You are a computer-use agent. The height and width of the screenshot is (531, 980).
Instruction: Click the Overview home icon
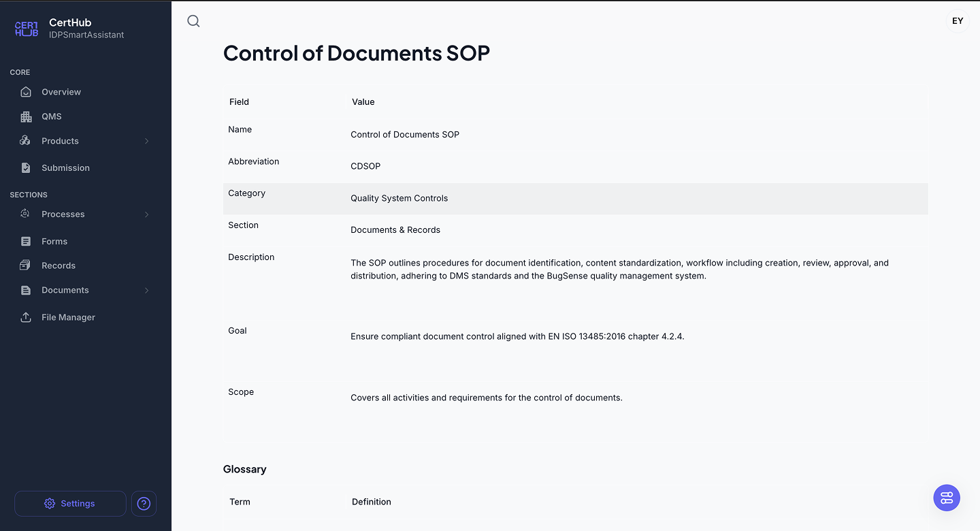click(x=26, y=92)
